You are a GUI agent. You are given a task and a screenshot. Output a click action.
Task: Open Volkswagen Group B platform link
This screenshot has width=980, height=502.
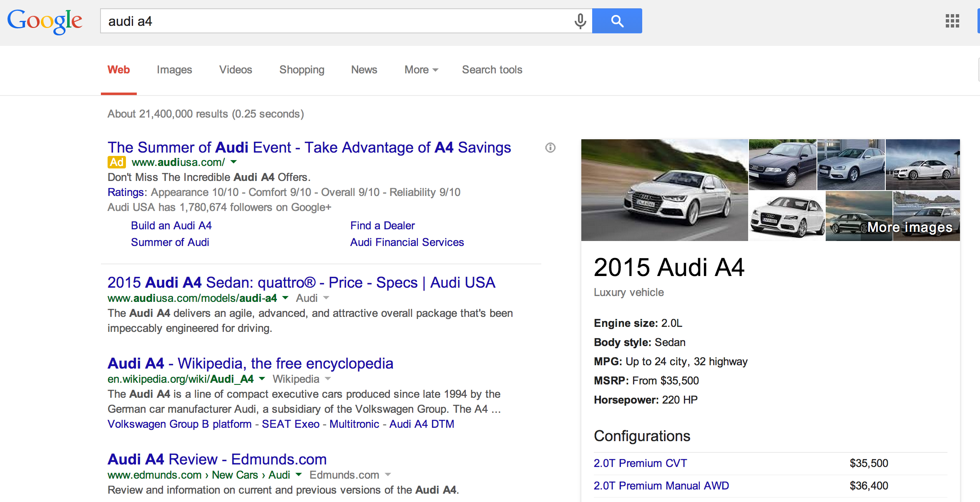(179, 424)
